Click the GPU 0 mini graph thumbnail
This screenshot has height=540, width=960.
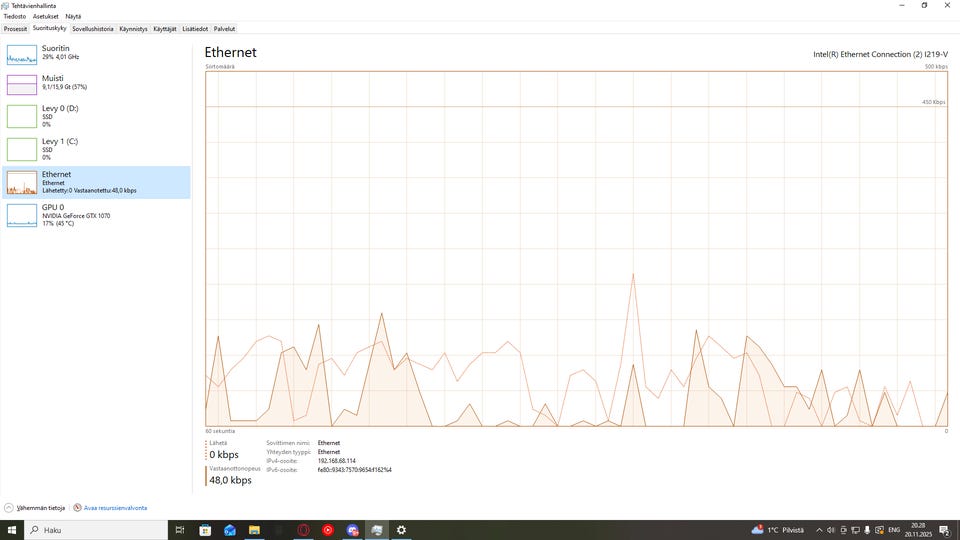(x=22, y=215)
